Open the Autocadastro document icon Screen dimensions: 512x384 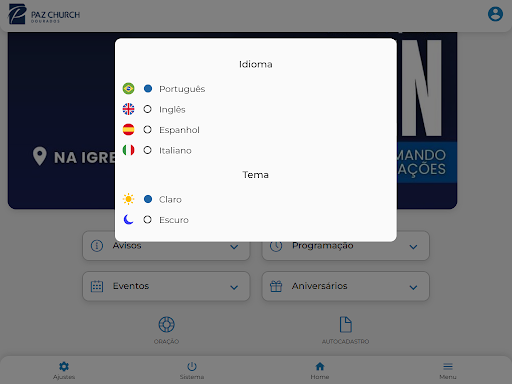(346, 324)
